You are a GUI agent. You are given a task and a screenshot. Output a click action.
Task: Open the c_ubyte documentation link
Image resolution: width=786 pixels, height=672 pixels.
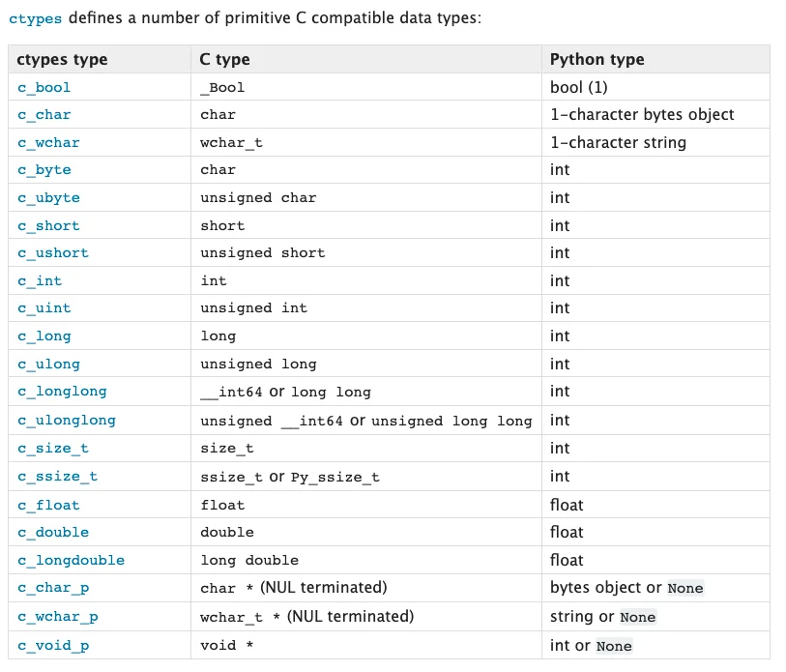(x=48, y=197)
